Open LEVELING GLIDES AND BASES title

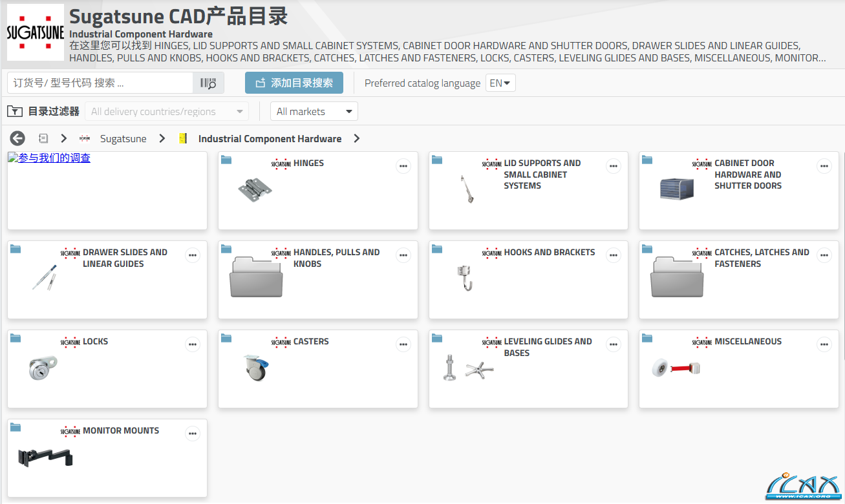coord(548,347)
